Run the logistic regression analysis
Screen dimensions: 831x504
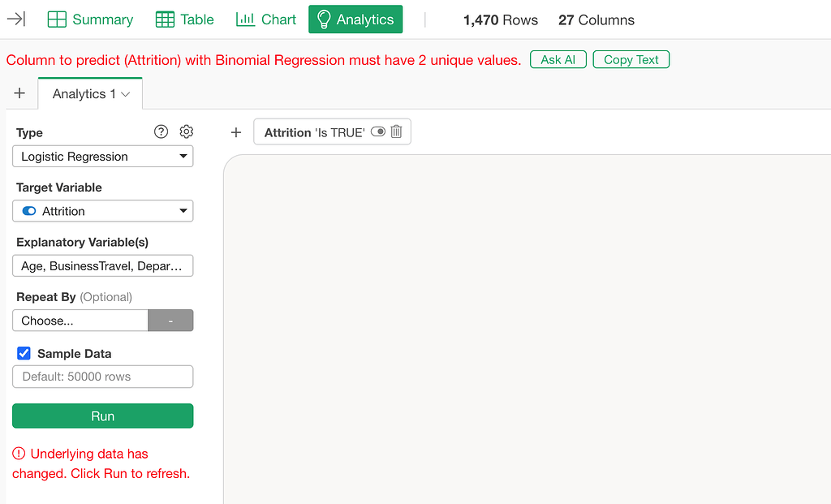click(x=103, y=416)
